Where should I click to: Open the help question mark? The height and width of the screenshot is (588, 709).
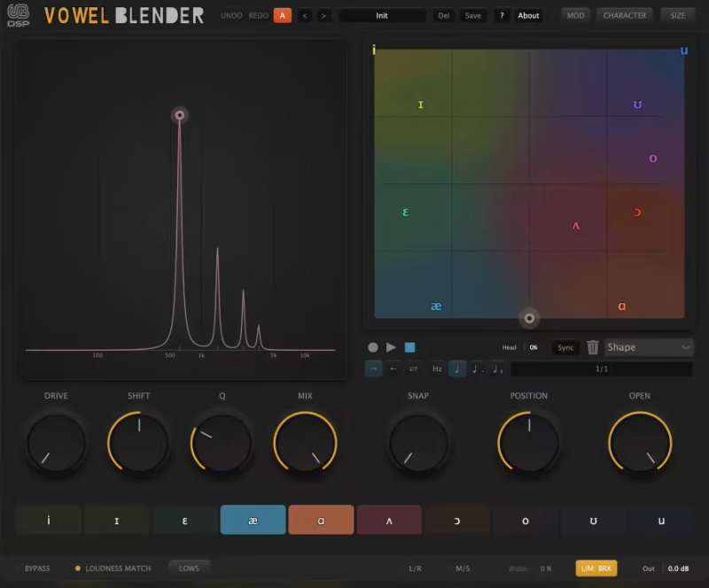[x=502, y=15]
